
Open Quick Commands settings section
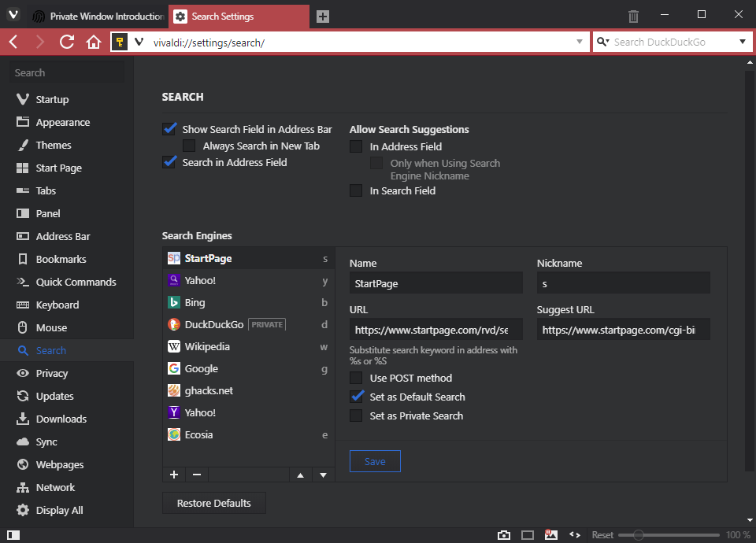tap(66, 282)
